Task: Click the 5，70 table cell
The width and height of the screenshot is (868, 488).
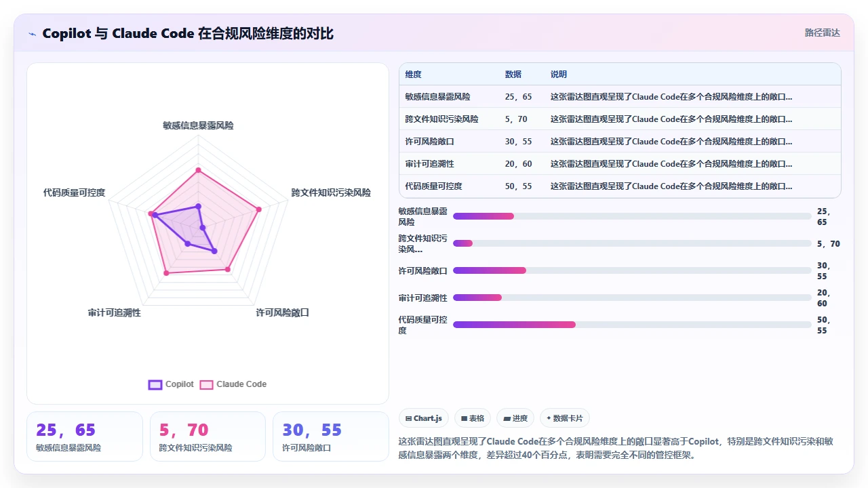Action: click(516, 119)
